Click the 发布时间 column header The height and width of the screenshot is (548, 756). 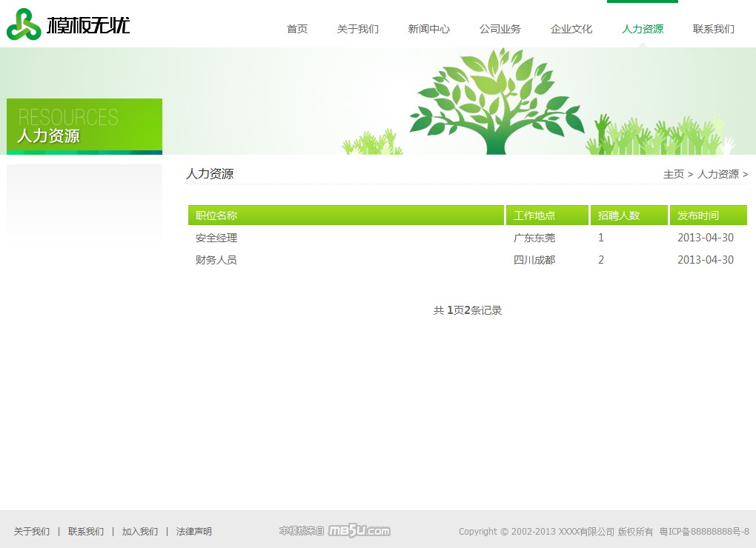point(697,215)
